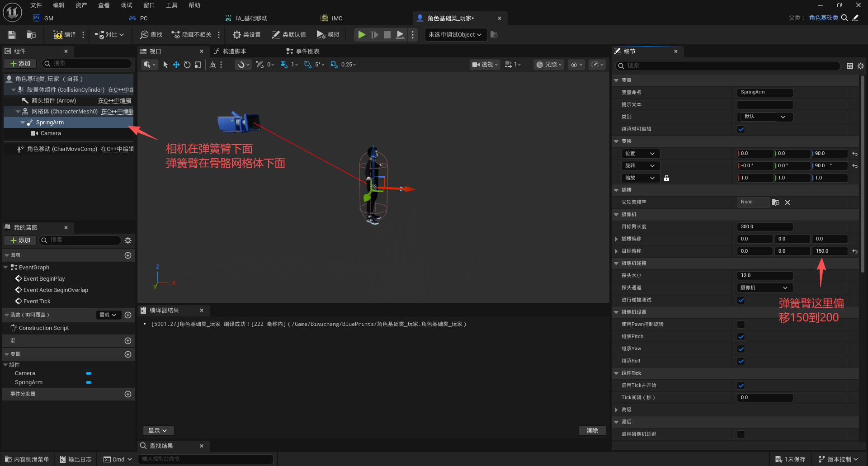The width and height of the screenshot is (868, 466).
Task: Open the 类别 category dropdown showing 默认
Action: [765, 117]
